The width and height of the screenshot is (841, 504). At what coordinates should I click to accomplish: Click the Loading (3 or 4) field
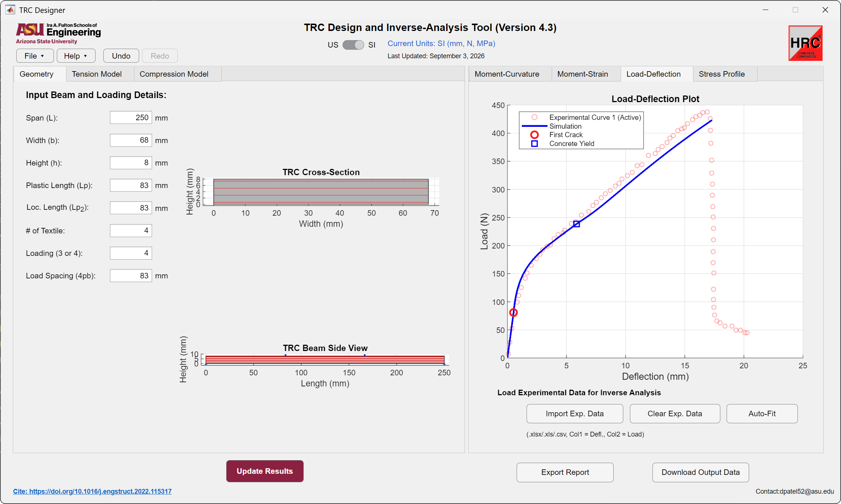point(131,253)
